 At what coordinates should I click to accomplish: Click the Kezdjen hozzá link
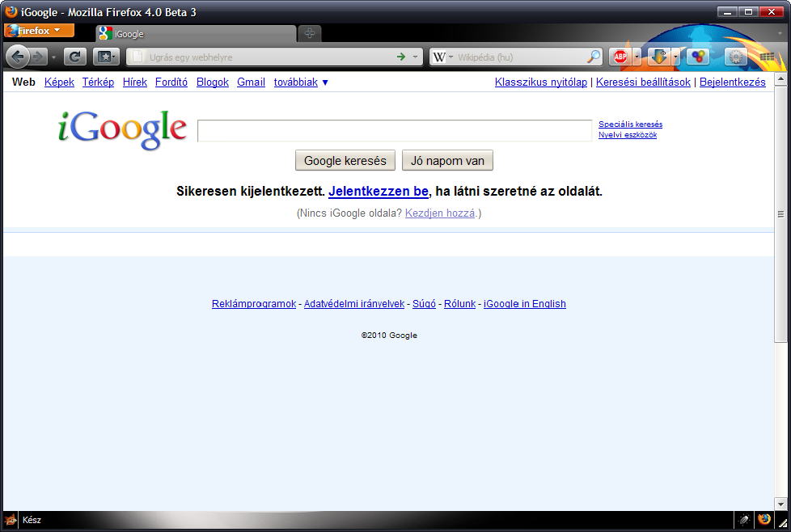pos(440,213)
